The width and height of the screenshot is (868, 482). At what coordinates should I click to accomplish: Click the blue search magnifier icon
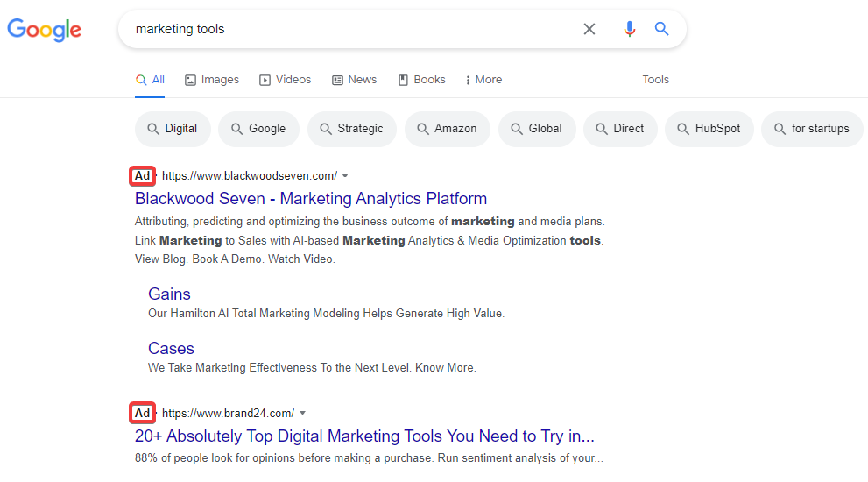coord(662,29)
